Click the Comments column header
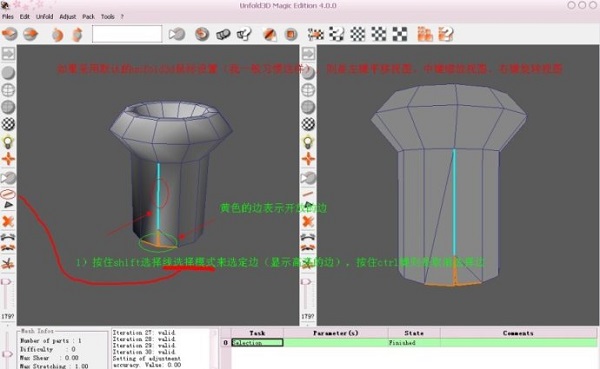The width and height of the screenshot is (600, 369). (518, 333)
